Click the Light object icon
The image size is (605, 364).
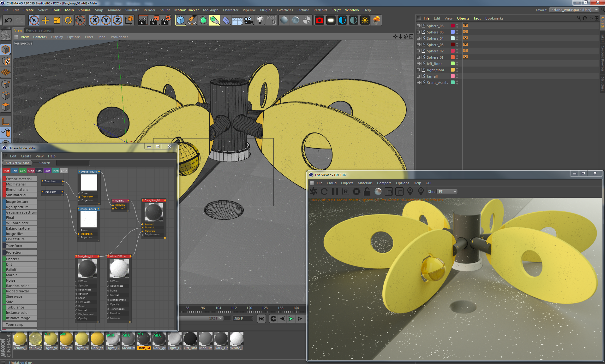260,20
